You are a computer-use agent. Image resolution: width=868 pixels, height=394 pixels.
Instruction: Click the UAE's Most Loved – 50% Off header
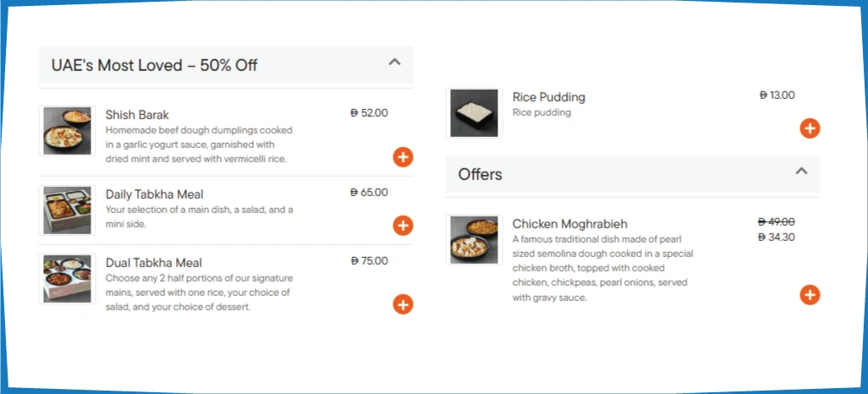[155, 65]
